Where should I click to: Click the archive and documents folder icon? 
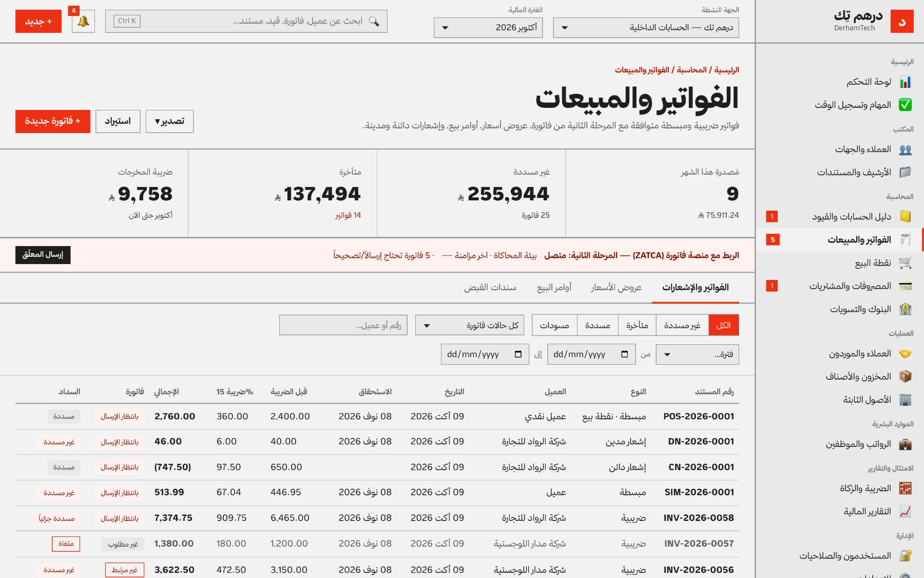(905, 173)
